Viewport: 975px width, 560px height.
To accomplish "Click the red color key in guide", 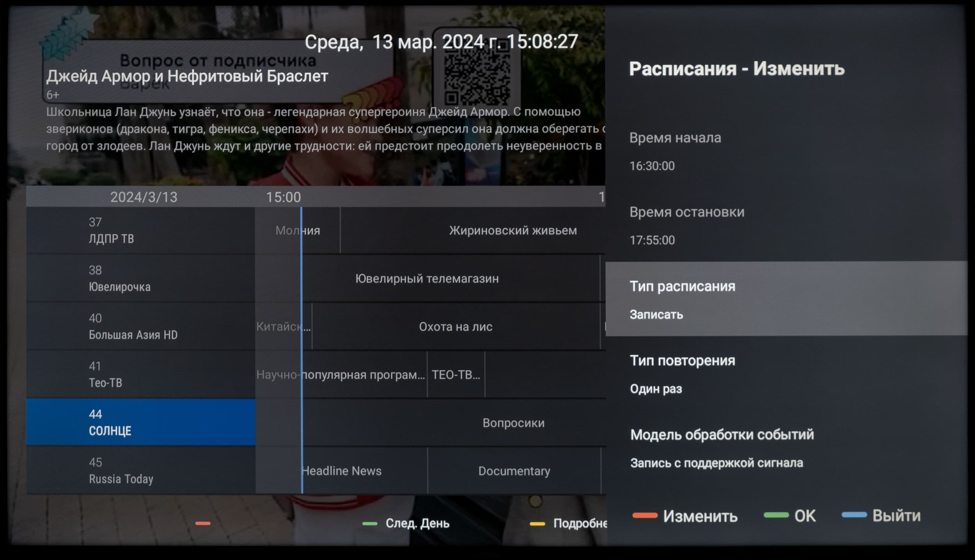I will point(203,523).
